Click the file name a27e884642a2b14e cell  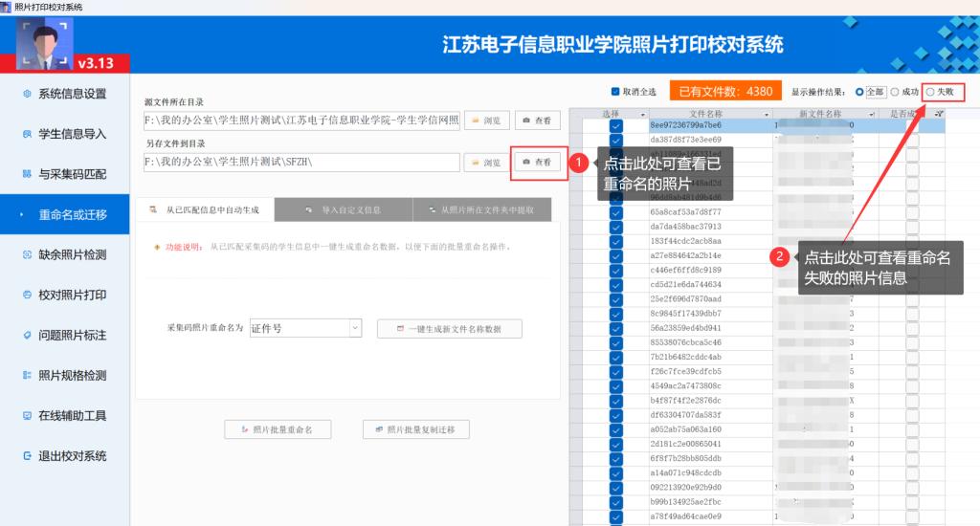click(711, 255)
